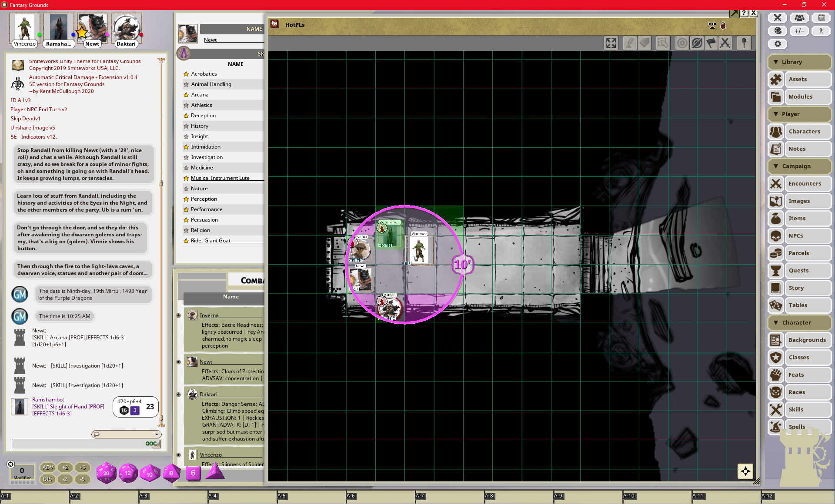Roll the purple d20 die

106,473
